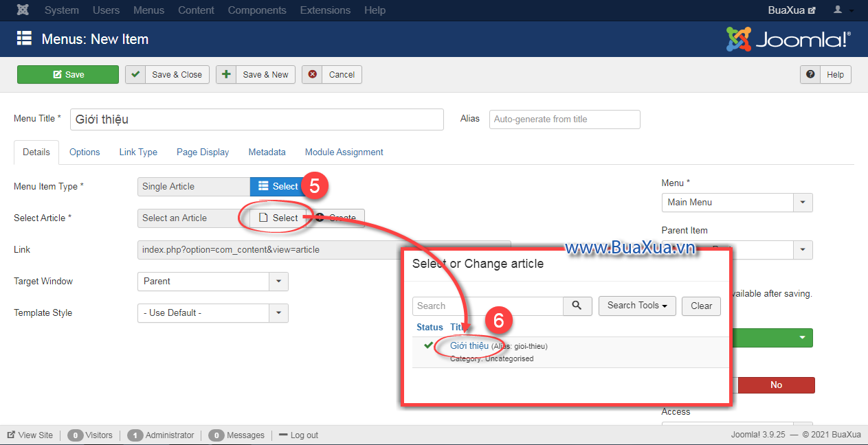Image resolution: width=868 pixels, height=445 pixels.
Task: Click green published check icon for Giới thiệu
Action: coord(429,345)
